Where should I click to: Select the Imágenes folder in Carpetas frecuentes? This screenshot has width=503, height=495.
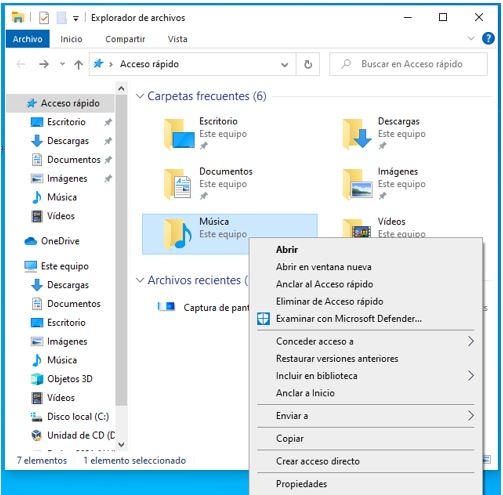tap(408, 184)
